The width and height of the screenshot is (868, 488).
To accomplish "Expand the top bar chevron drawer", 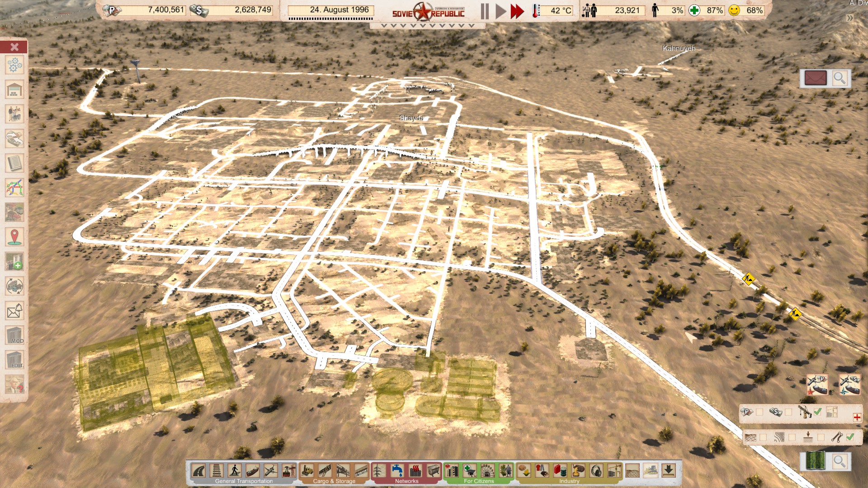I will (x=427, y=26).
